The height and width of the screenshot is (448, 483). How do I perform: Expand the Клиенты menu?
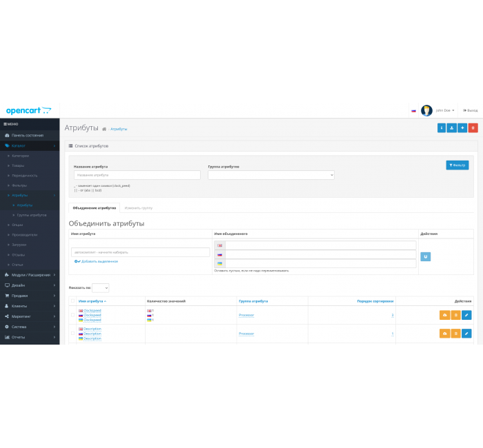(30, 306)
